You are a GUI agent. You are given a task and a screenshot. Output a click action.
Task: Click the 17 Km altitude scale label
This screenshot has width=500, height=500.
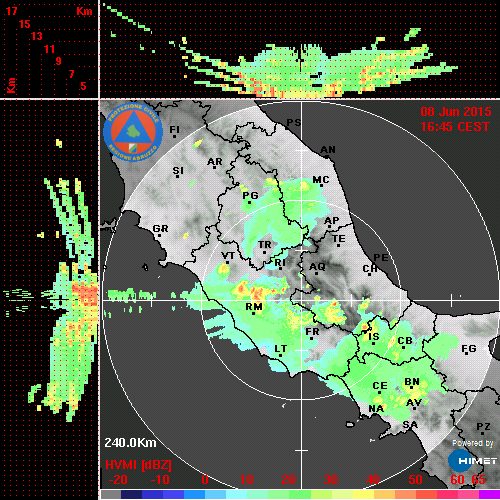pos(11,11)
